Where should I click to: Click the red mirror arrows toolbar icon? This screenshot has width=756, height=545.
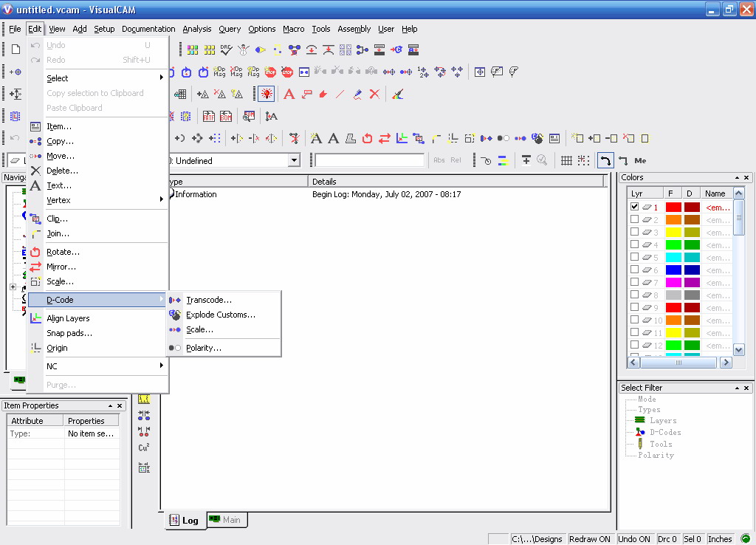(x=384, y=138)
